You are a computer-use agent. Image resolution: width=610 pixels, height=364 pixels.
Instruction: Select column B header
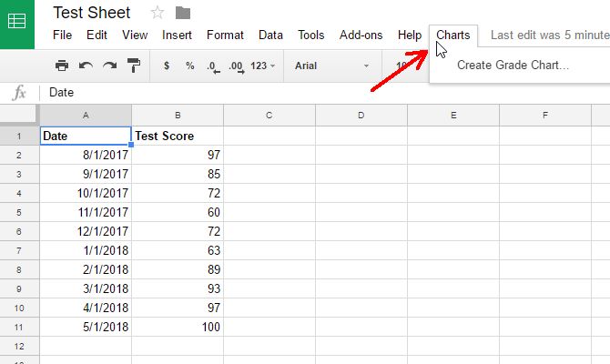[178, 115]
